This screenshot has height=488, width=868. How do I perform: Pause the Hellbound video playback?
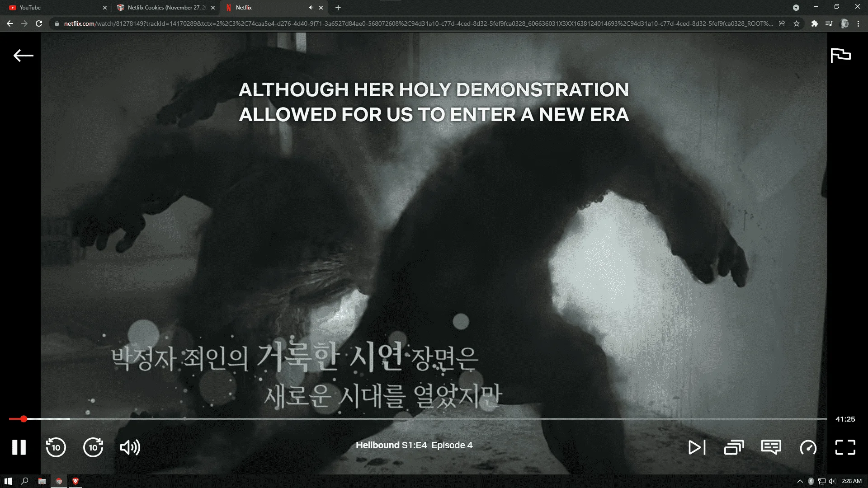(x=19, y=447)
